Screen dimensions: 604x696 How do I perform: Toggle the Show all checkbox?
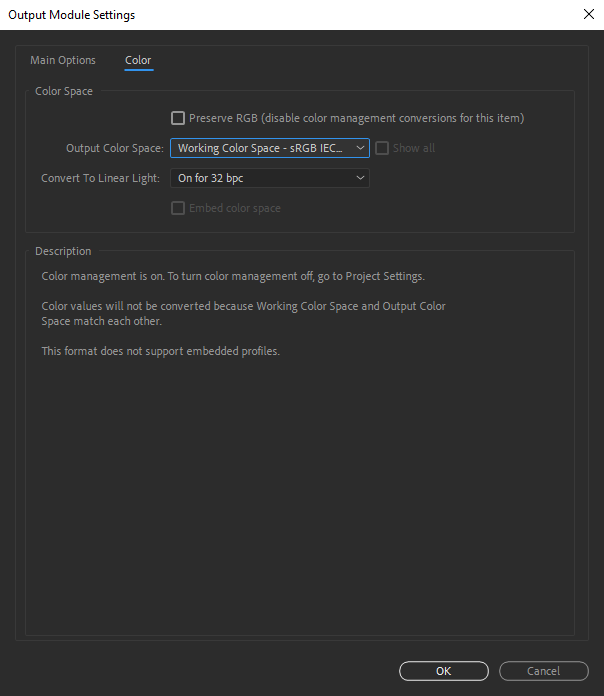pyautogui.click(x=382, y=148)
